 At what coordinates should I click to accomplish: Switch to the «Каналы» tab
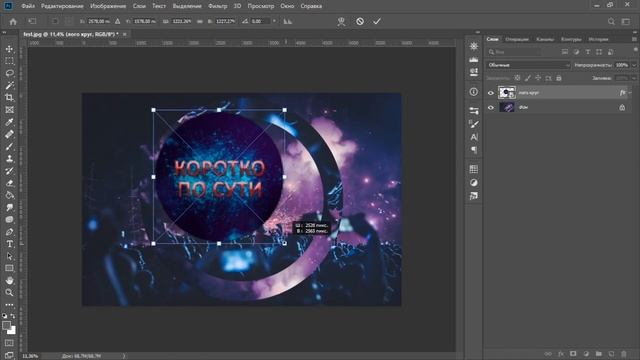(x=545, y=39)
